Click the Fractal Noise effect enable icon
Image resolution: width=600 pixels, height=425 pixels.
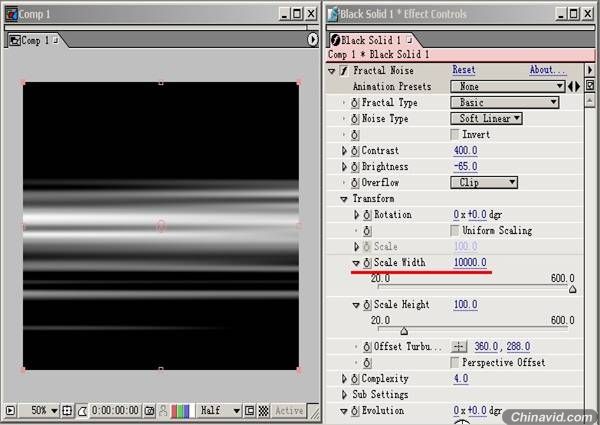point(344,71)
